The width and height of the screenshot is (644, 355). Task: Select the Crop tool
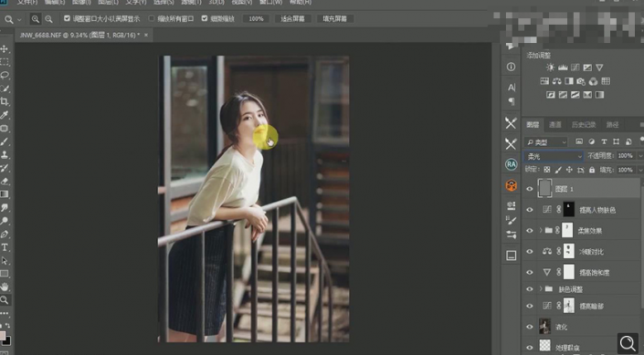(5, 101)
